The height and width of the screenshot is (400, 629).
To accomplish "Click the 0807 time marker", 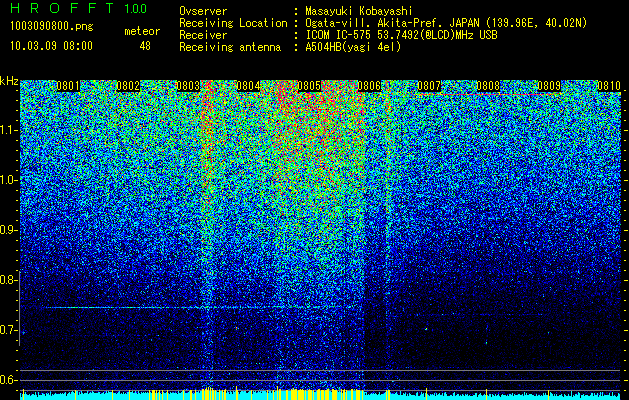I will tap(429, 86).
